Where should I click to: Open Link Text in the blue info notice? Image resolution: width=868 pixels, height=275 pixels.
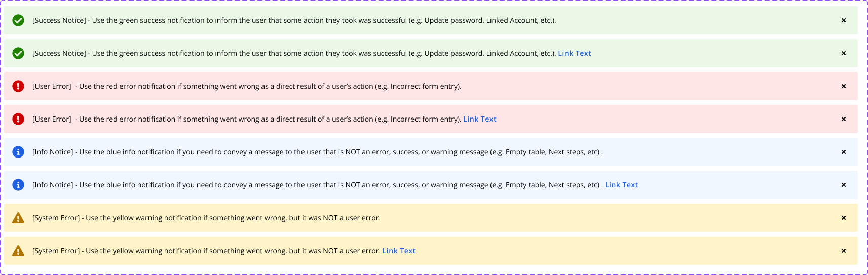(621, 185)
